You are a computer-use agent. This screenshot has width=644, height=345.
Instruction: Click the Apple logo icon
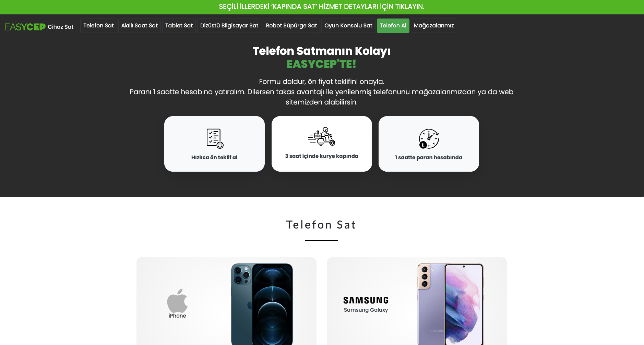[177, 300]
